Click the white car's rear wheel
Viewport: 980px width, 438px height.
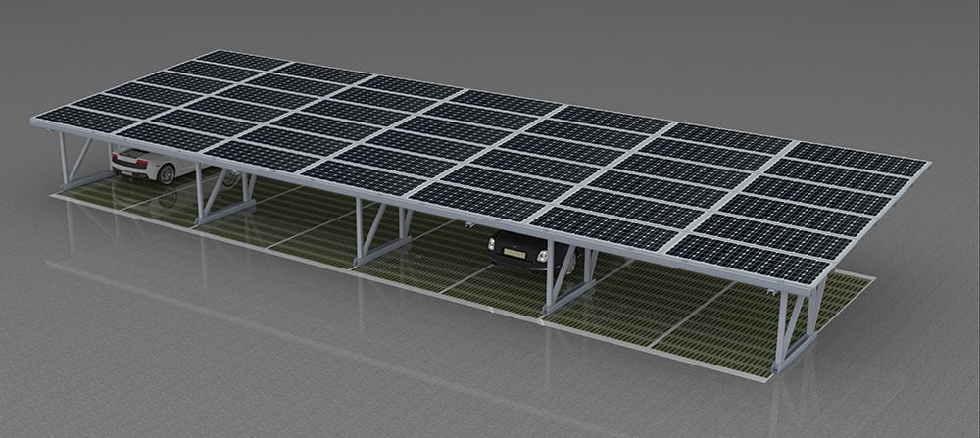(x=166, y=174)
